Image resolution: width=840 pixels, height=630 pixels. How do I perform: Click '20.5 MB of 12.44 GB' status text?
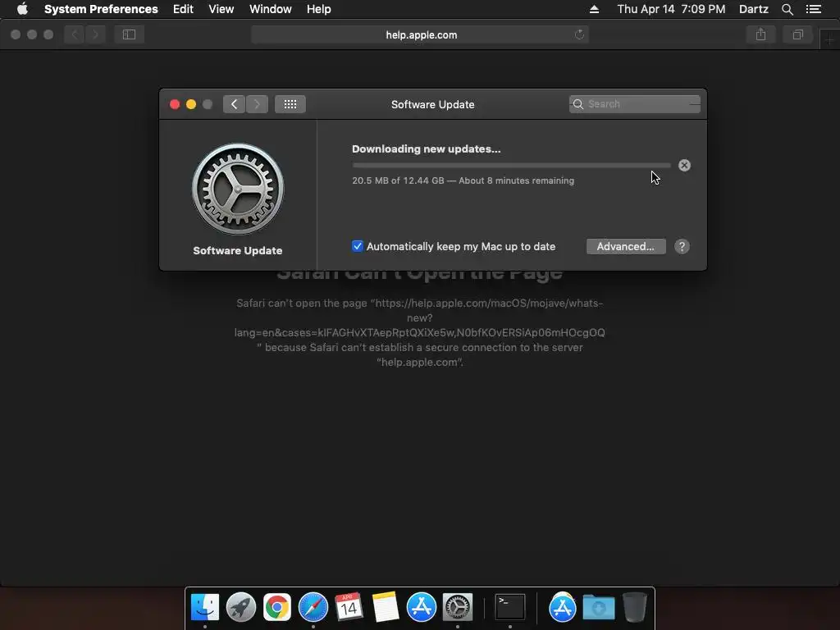398,180
